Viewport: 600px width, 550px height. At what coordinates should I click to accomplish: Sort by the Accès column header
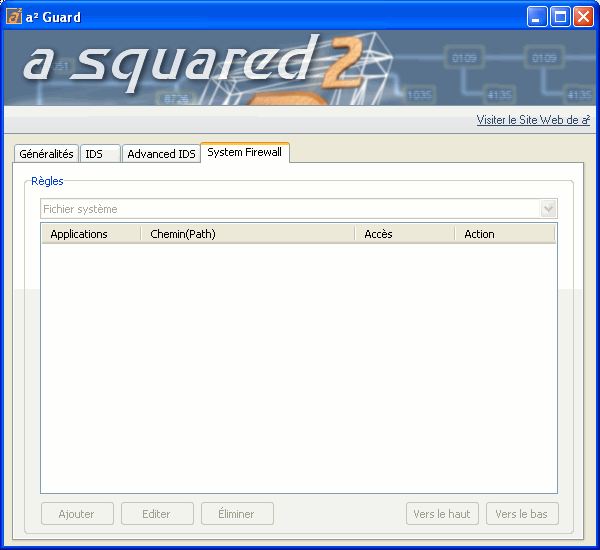tap(405, 234)
